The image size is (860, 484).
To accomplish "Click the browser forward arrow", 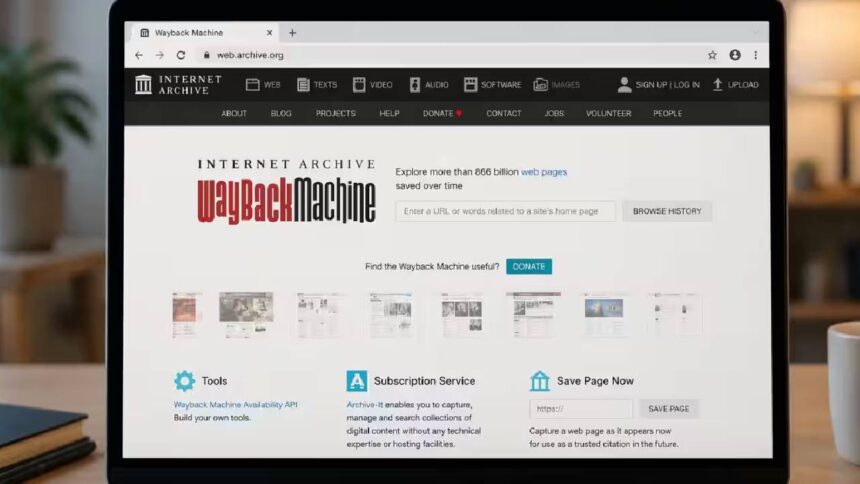I will pyautogui.click(x=160, y=55).
